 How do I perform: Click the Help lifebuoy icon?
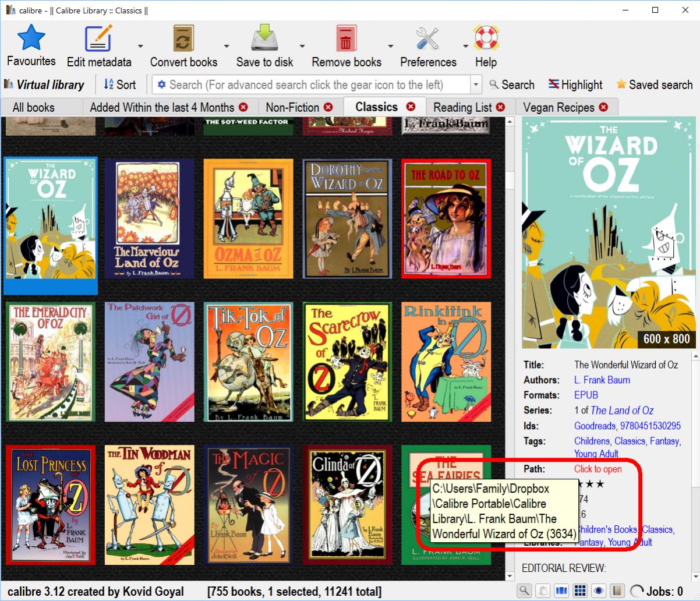[485, 38]
